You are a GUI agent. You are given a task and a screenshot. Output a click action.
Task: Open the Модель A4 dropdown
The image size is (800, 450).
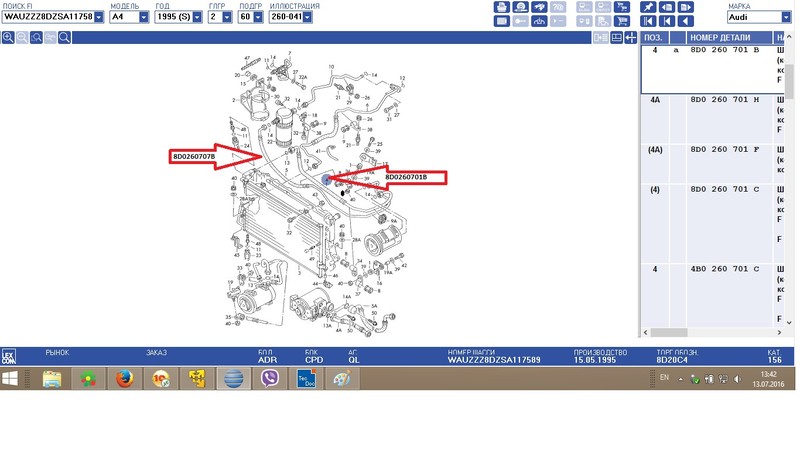(144, 18)
